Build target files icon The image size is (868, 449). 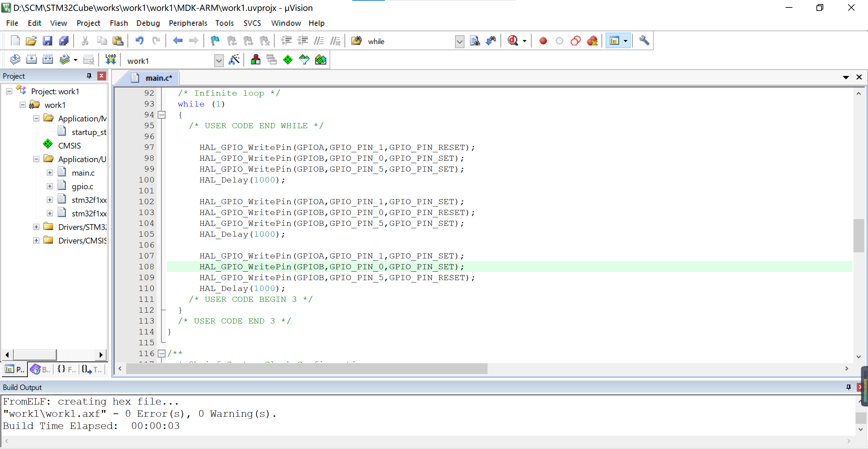(32, 60)
